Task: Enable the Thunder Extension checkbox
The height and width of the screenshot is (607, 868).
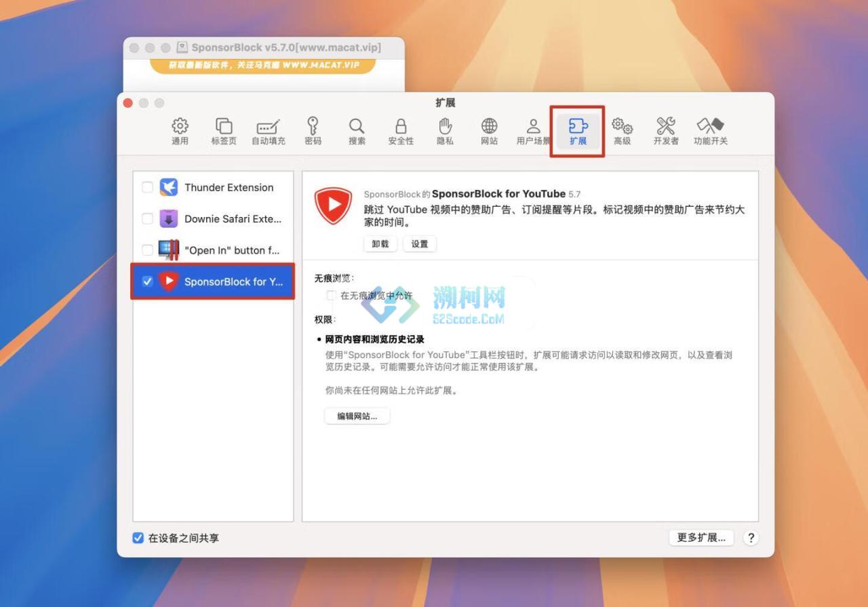Action: click(x=147, y=187)
